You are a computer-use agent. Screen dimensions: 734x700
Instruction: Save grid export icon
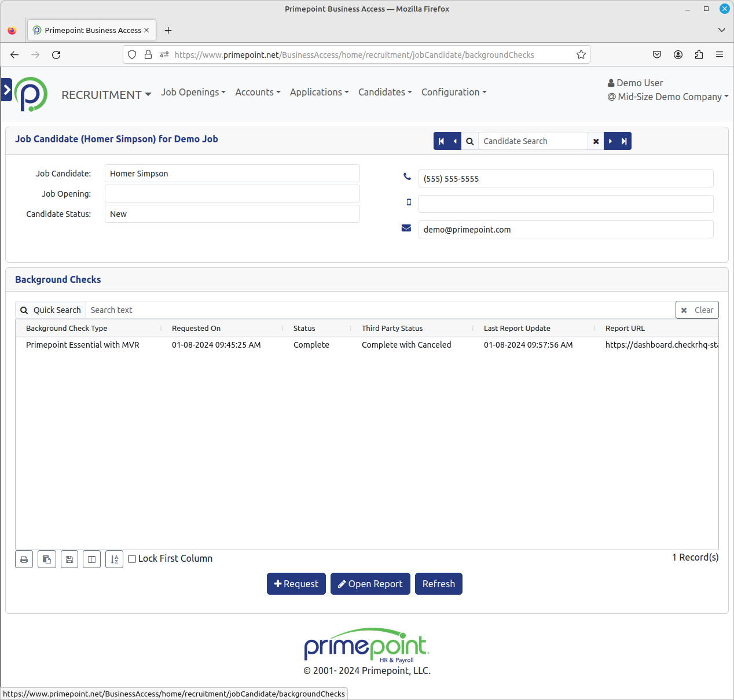point(69,559)
